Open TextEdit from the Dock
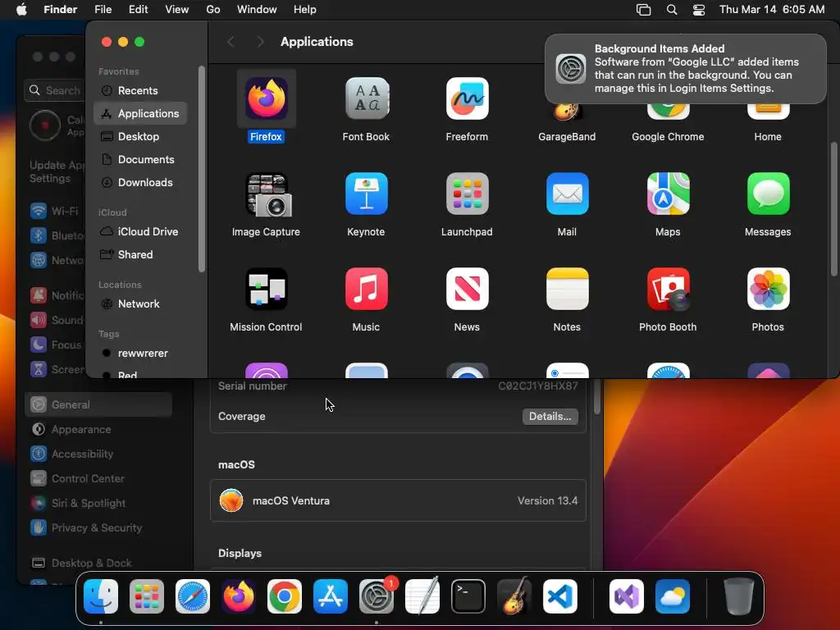Image resolution: width=840 pixels, height=630 pixels. tap(422, 596)
